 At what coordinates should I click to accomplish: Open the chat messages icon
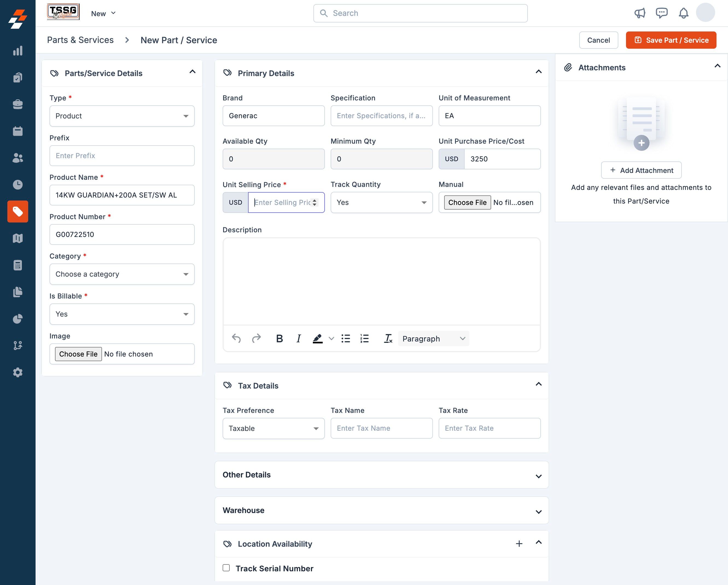coord(661,13)
